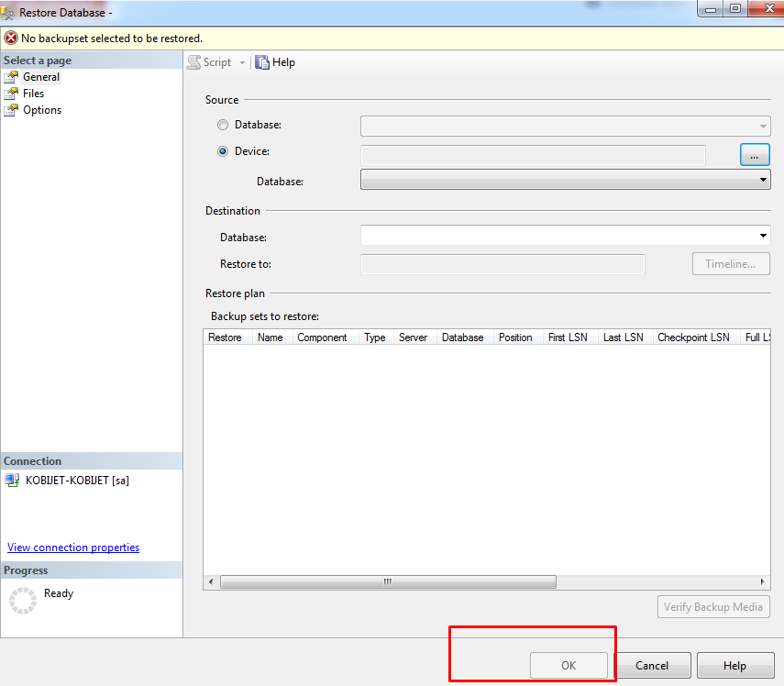The image size is (784, 686).
Task: Click the Database column header in grid
Action: click(x=463, y=337)
